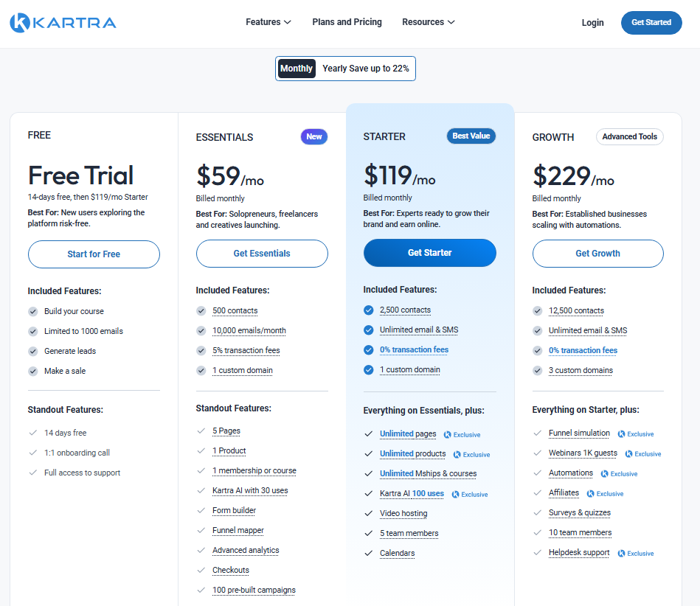
Task: Click the 5 team members feature
Action: click(x=409, y=533)
